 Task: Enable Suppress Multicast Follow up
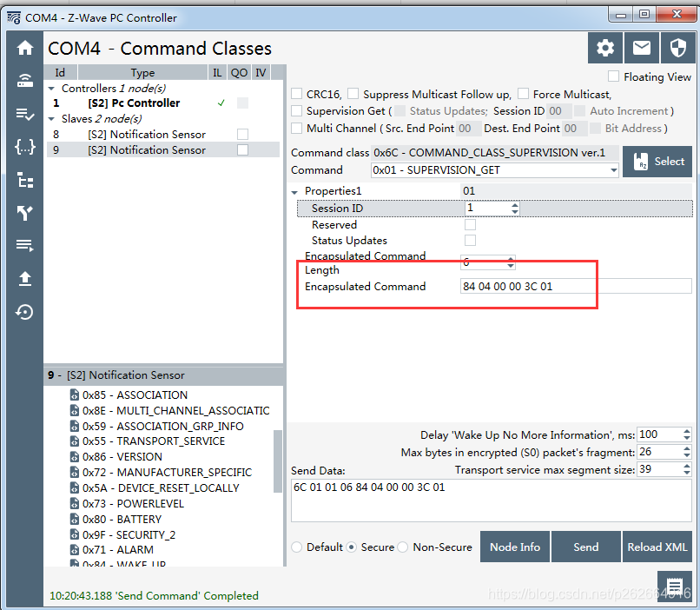[x=353, y=94]
